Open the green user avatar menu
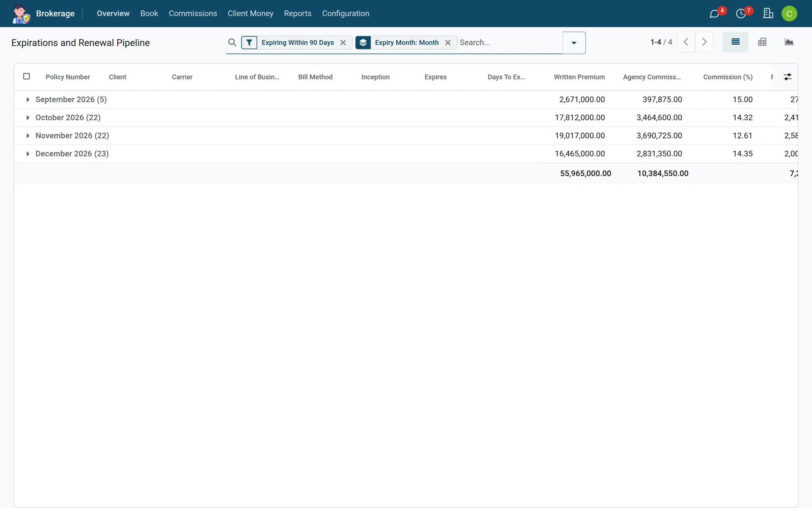Image resolution: width=812 pixels, height=508 pixels. 789,14
